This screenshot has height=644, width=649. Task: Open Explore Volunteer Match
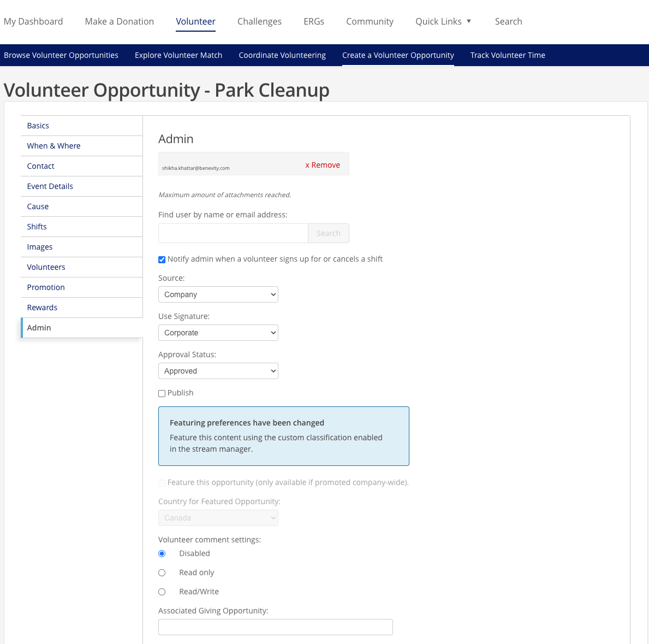[178, 55]
